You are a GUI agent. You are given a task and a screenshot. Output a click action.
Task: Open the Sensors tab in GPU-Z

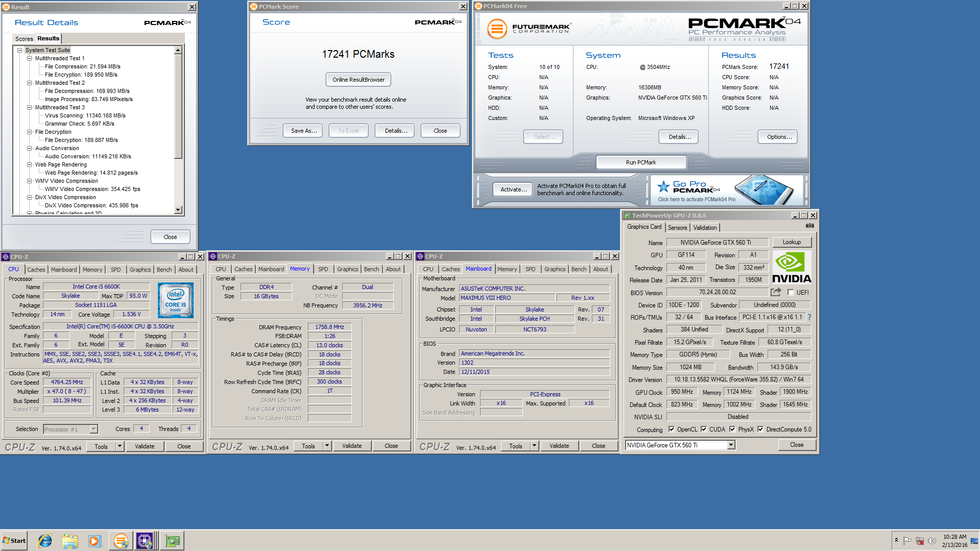pos(678,228)
